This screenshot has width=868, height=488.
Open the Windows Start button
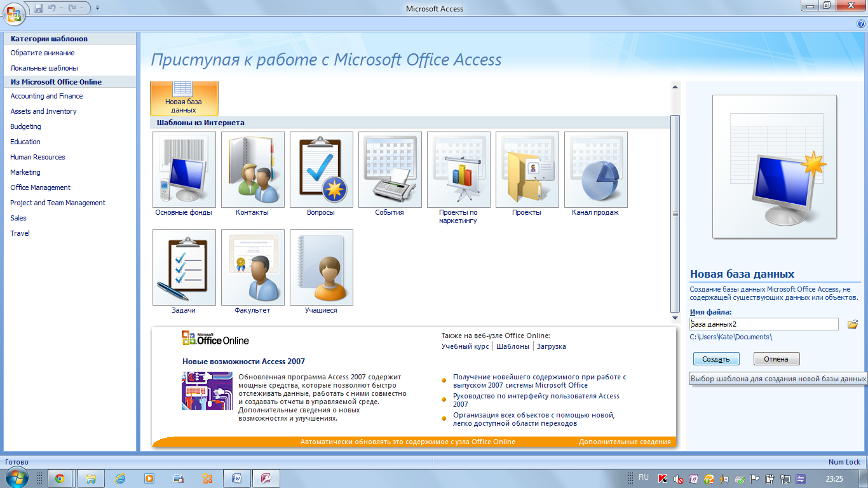coord(16,478)
